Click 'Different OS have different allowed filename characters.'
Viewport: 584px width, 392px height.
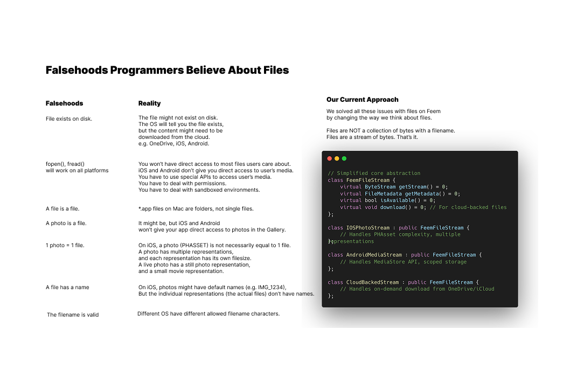[x=208, y=314]
